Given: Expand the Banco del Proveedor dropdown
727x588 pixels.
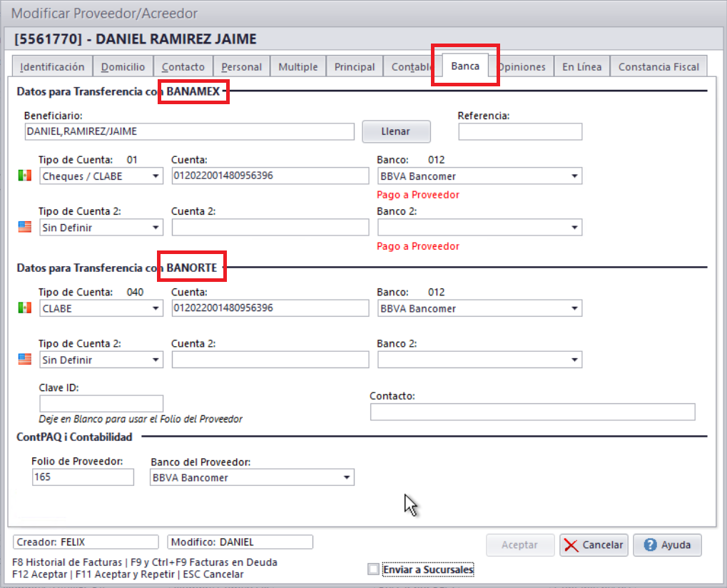Looking at the screenshot, I should (347, 477).
